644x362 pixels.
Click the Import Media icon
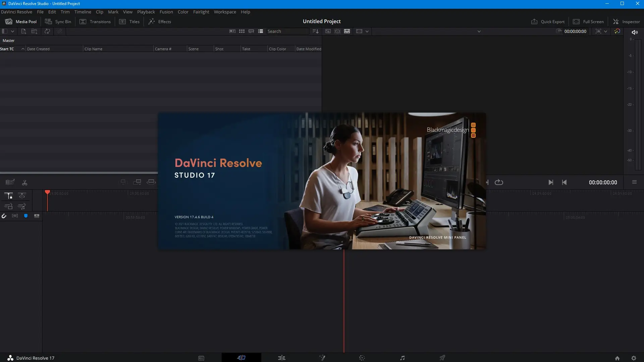[23, 31]
